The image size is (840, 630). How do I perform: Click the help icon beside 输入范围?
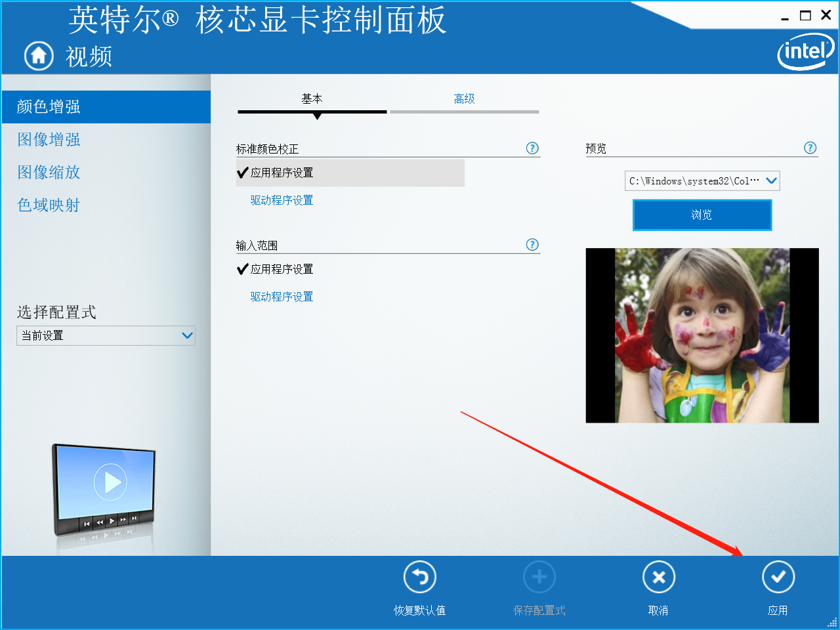[532, 245]
